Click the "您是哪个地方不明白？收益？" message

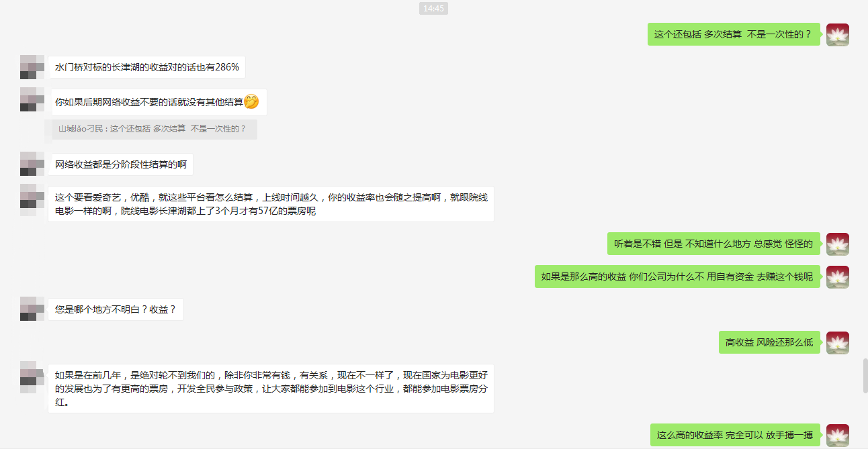tap(116, 309)
